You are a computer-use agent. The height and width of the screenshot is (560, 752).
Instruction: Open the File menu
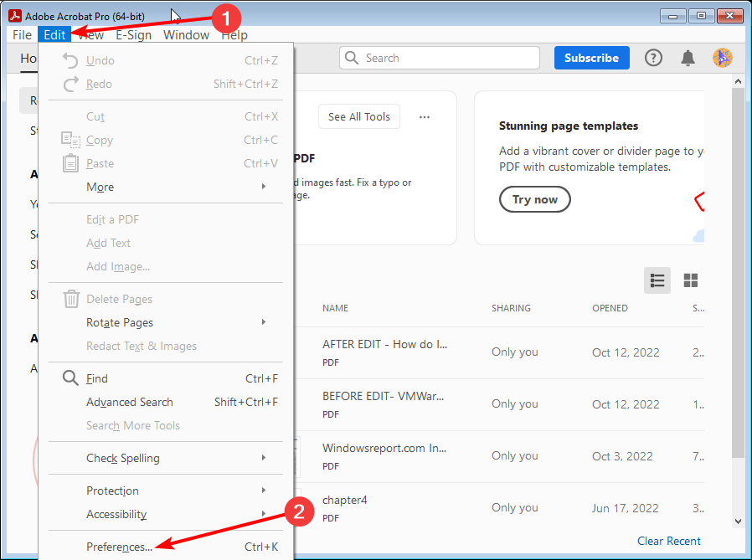click(x=22, y=35)
